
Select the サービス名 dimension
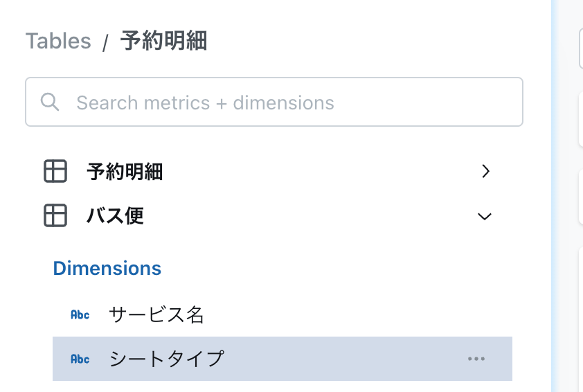coord(156,314)
